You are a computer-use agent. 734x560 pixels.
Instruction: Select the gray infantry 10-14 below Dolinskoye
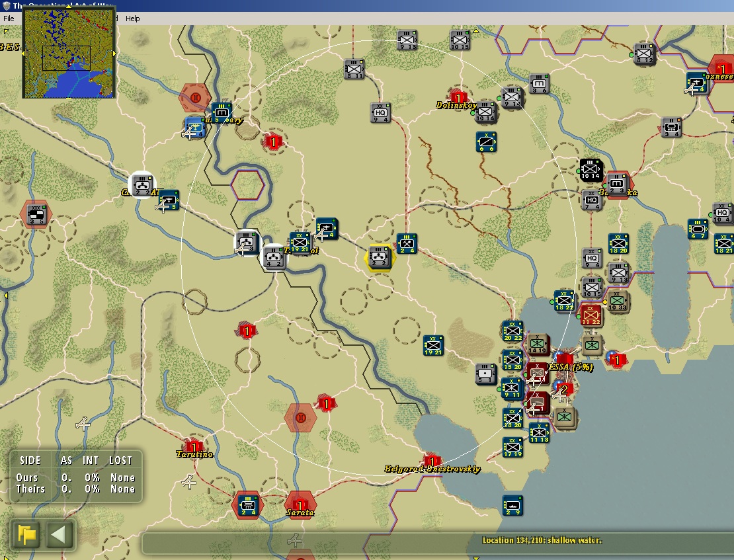(x=486, y=112)
